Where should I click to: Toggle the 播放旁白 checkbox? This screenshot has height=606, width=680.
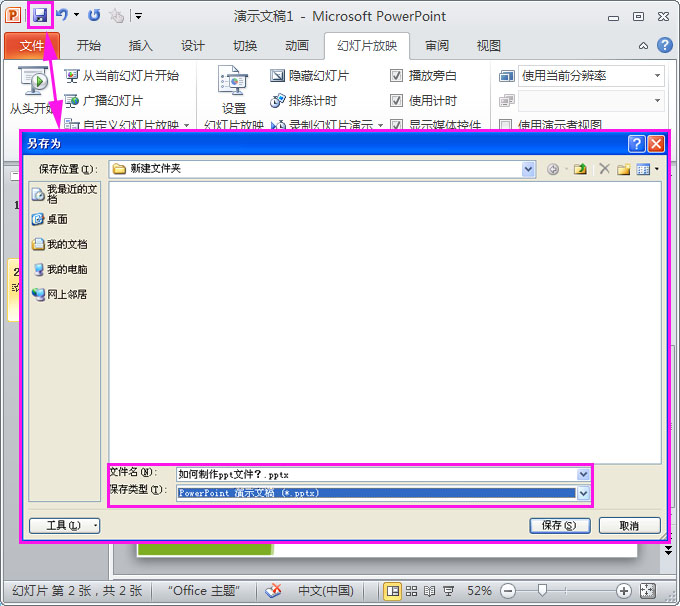click(396, 76)
